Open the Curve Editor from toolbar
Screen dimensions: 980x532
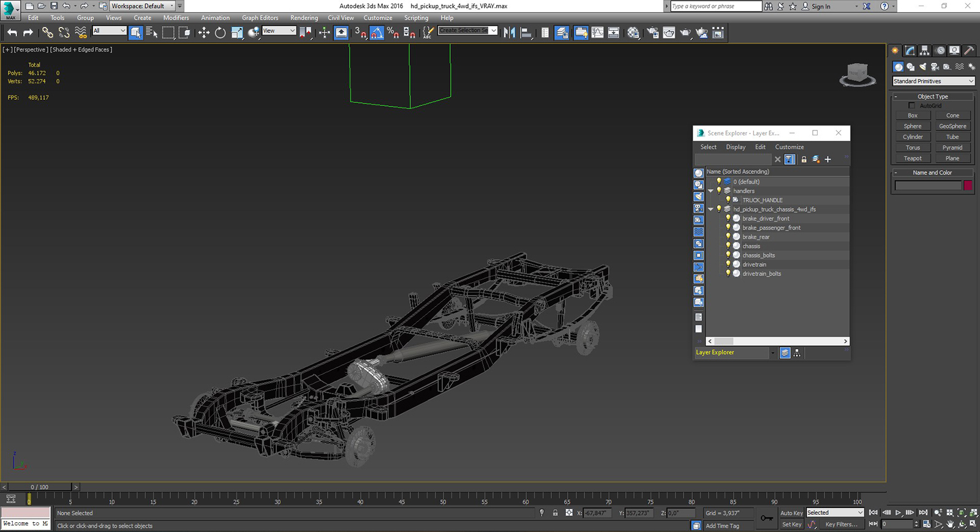[597, 33]
